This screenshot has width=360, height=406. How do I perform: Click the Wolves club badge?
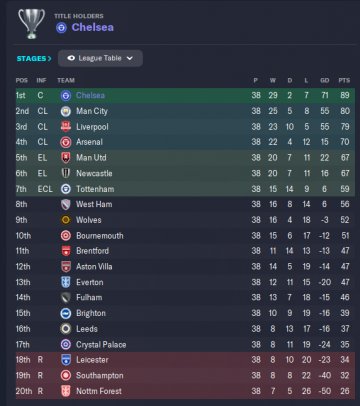click(66, 220)
